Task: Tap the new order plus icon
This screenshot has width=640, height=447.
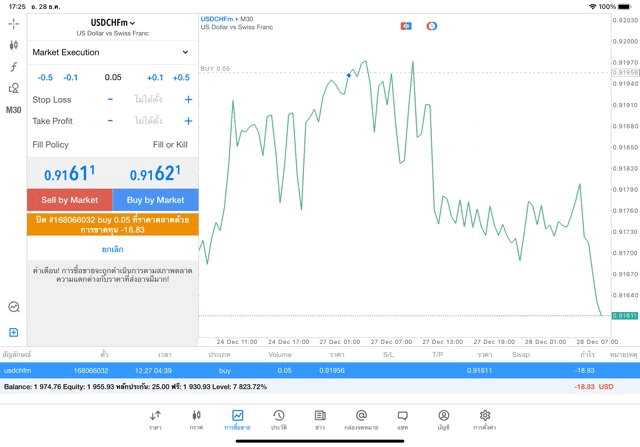Action: [x=13, y=332]
